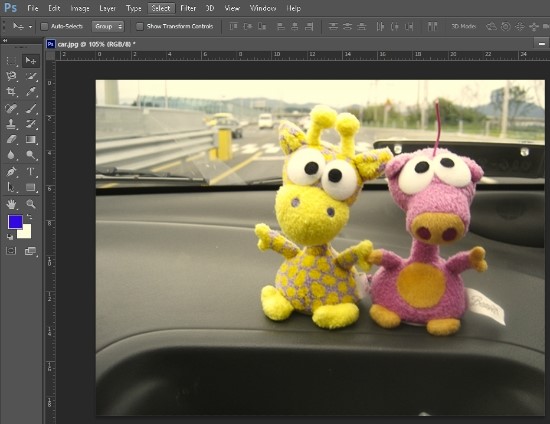The height and width of the screenshot is (424, 550).
Task: Open the Help menu
Action: click(294, 8)
